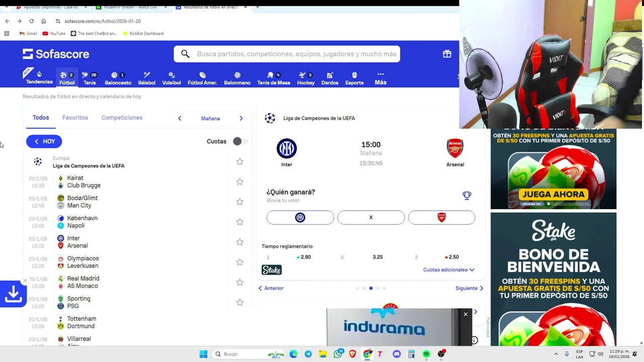644x362 pixels.
Task: Go to Anterior featured match
Action: [x=271, y=288]
